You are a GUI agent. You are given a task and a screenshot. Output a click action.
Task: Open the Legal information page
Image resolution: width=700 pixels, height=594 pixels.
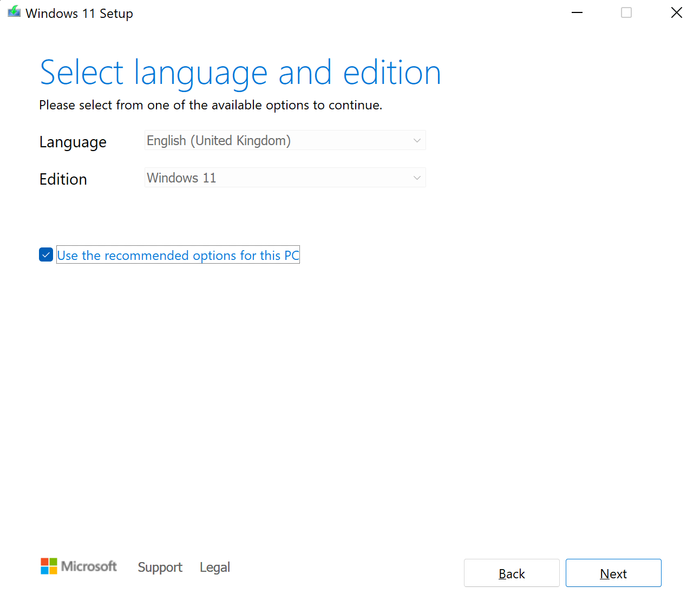(214, 566)
